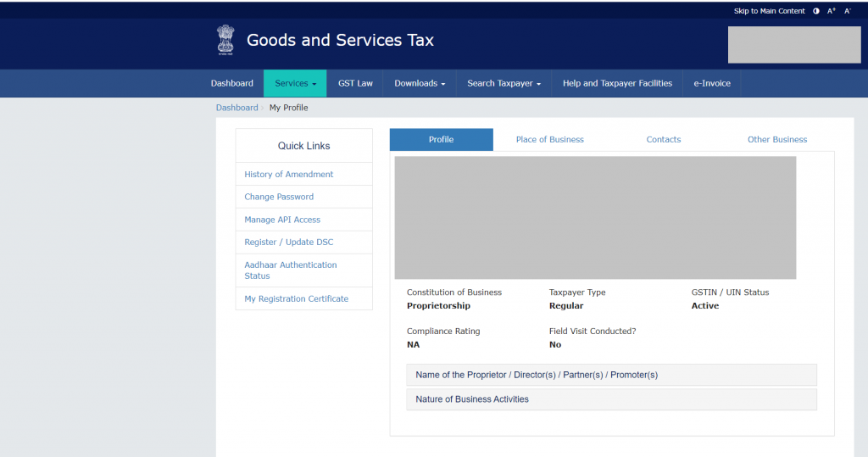This screenshot has height=457, width=868.
Task: Expand Name of the Proprietor section
Action: tap(611, 375)
